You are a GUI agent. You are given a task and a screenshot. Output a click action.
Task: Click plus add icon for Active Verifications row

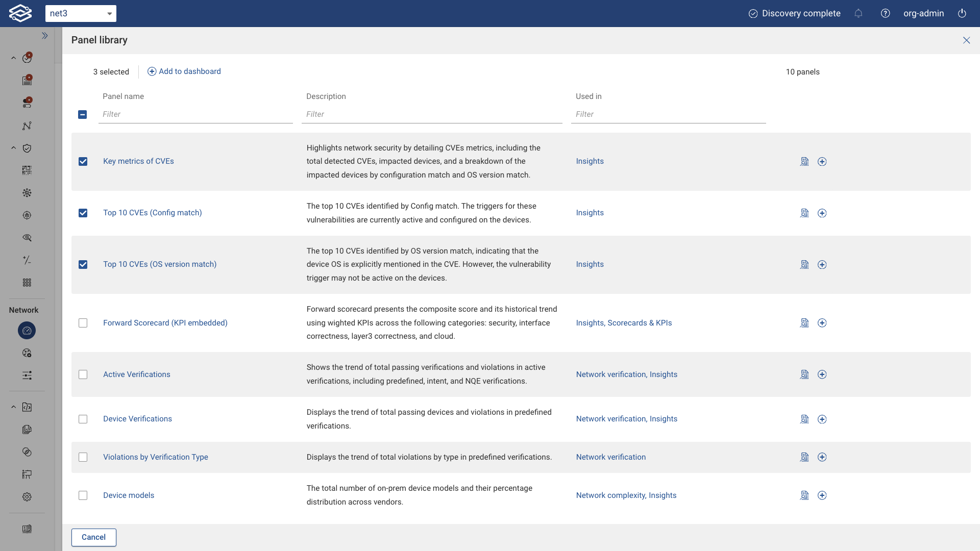click(x=822, y=374)
